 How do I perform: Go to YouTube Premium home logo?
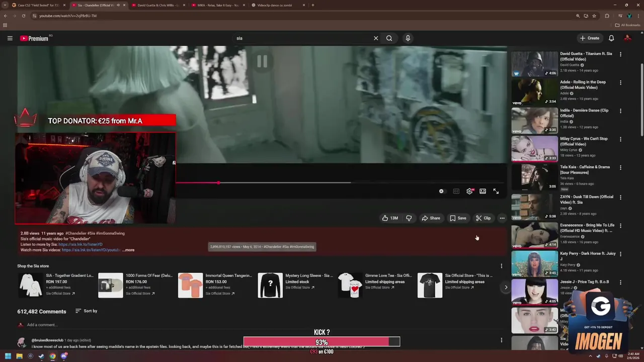34,38
